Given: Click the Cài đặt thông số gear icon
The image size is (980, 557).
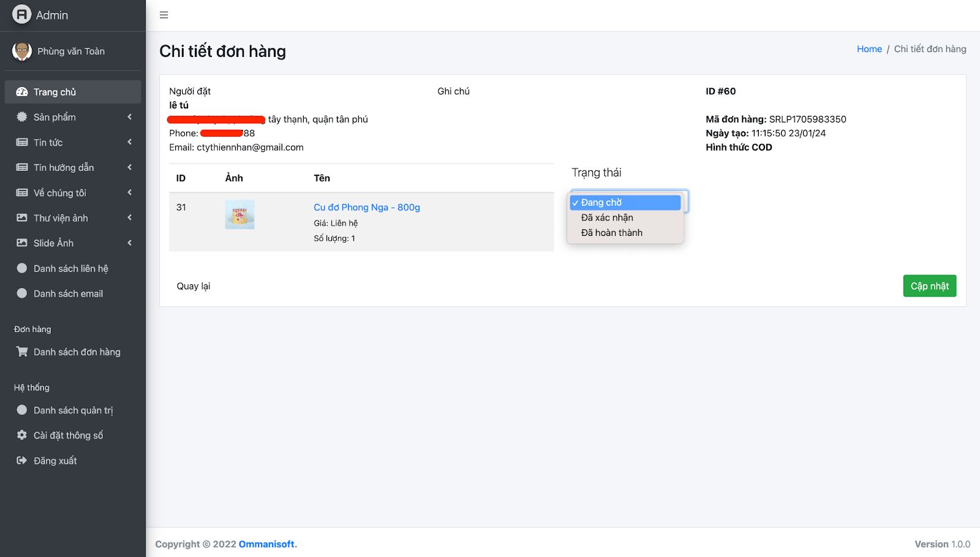Looking at the screenshot, I should pyautogui.click(x=22, y=435).
